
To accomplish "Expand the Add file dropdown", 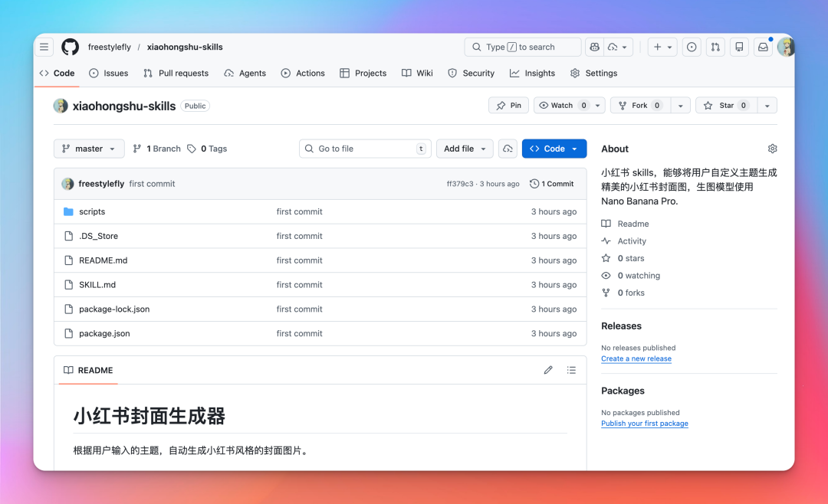I will click(x=465, y=148).
